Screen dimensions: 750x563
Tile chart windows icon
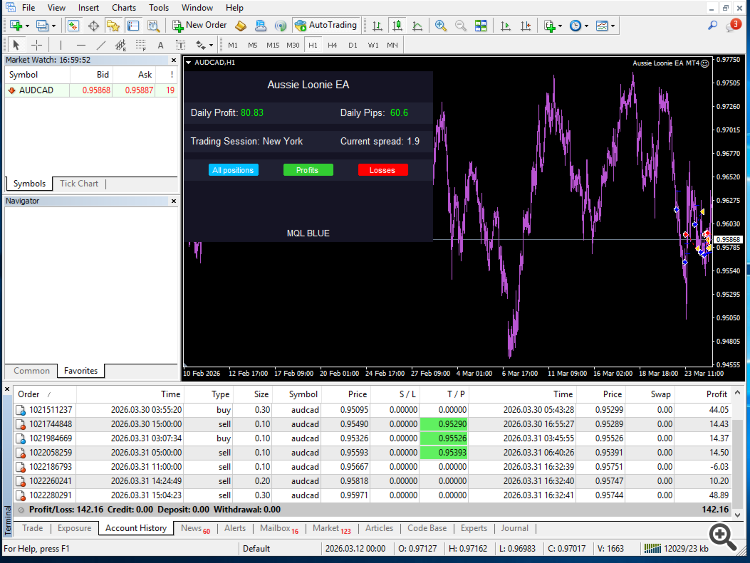click(x=481, y=25)
